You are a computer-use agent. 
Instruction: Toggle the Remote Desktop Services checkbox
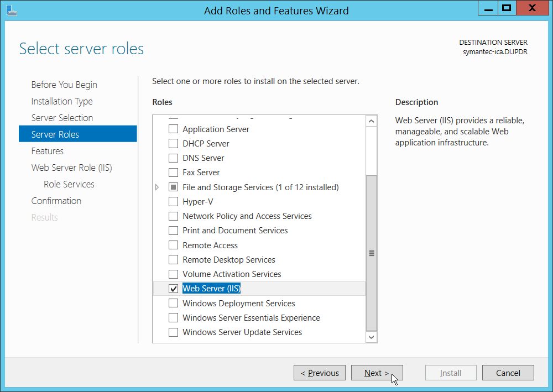(174, 260)
